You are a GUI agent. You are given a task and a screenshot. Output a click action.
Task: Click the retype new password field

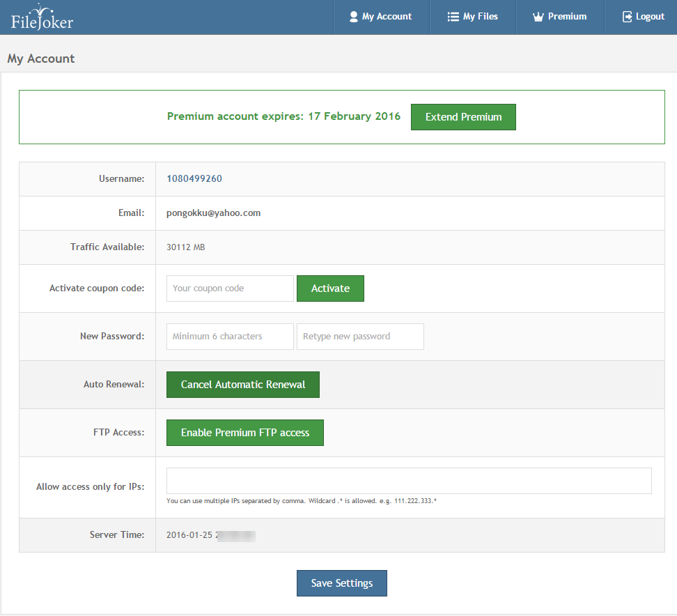(x=360, y=336)
